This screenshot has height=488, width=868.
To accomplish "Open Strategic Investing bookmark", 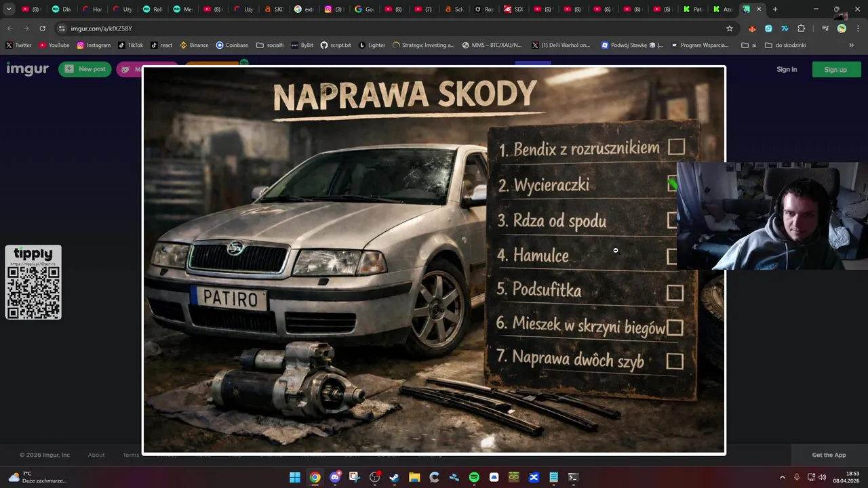I will click(x=423, y=45).
